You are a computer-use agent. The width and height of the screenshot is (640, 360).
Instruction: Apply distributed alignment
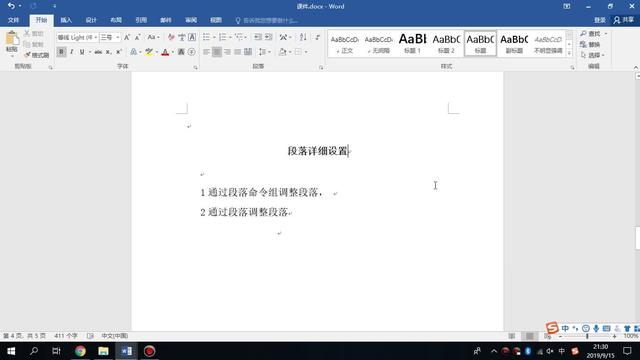248,52
